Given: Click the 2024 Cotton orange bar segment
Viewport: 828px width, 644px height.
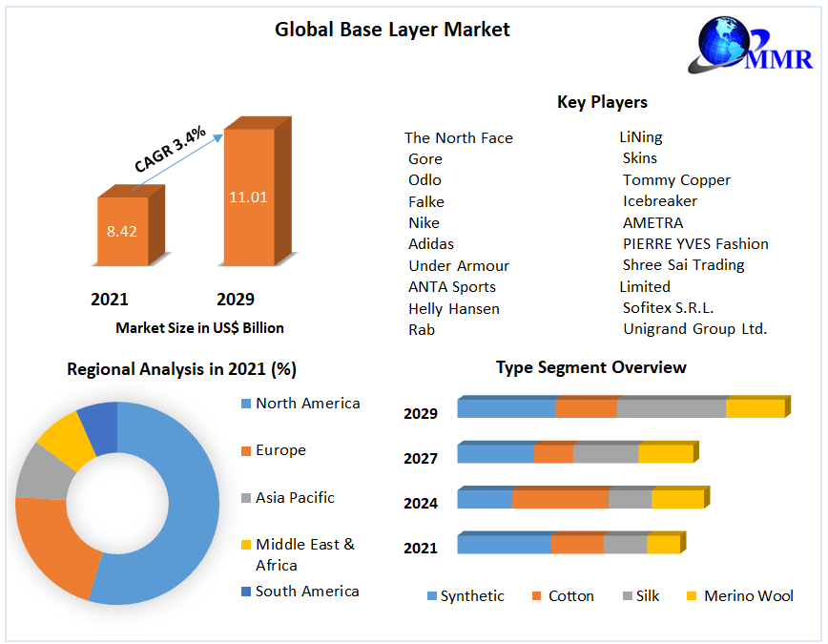Looking at the screenshot, I should pyautogui.click(x=560, y=499).
